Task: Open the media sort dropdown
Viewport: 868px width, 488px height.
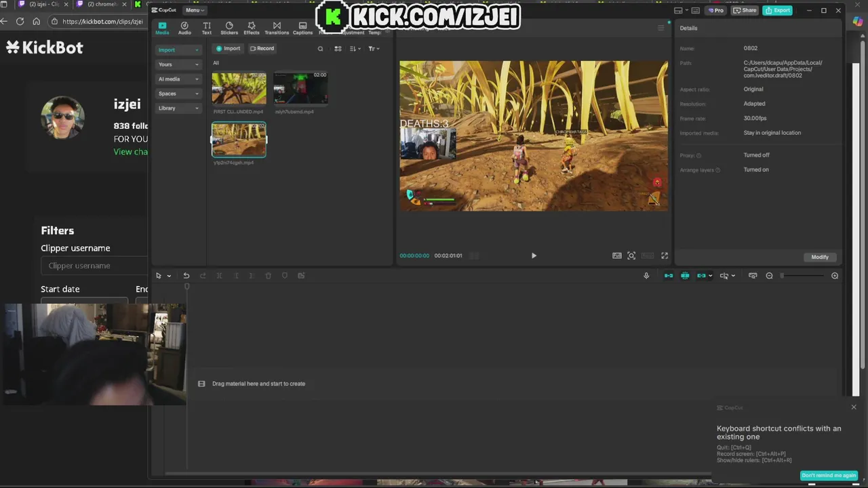Action: tap(355, 49)
